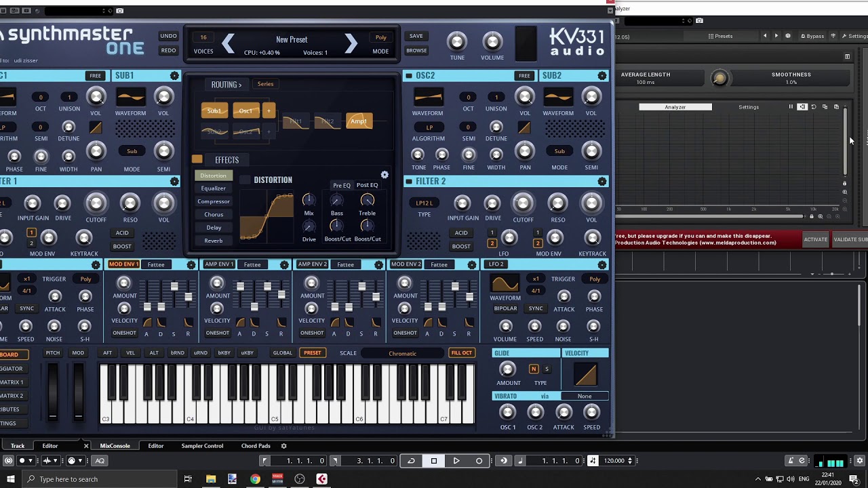
Task: Adjust the velocity curve swatch
Action: coord(585,375)
